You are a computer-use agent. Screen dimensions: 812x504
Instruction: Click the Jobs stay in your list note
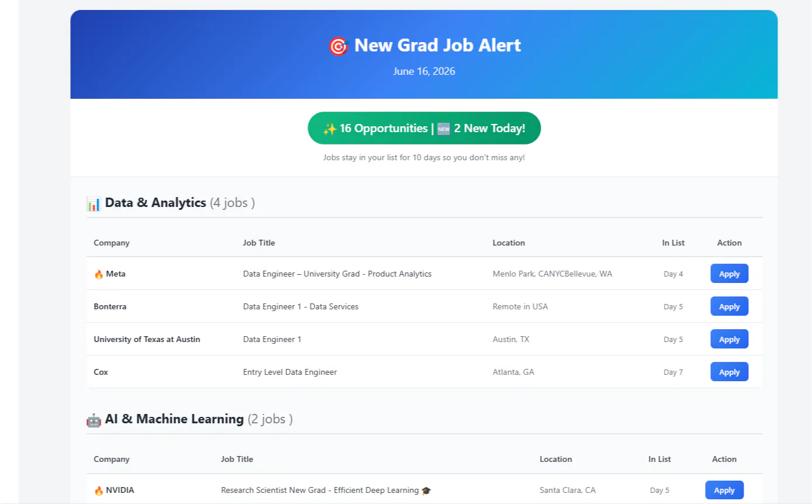coord(424,158)
